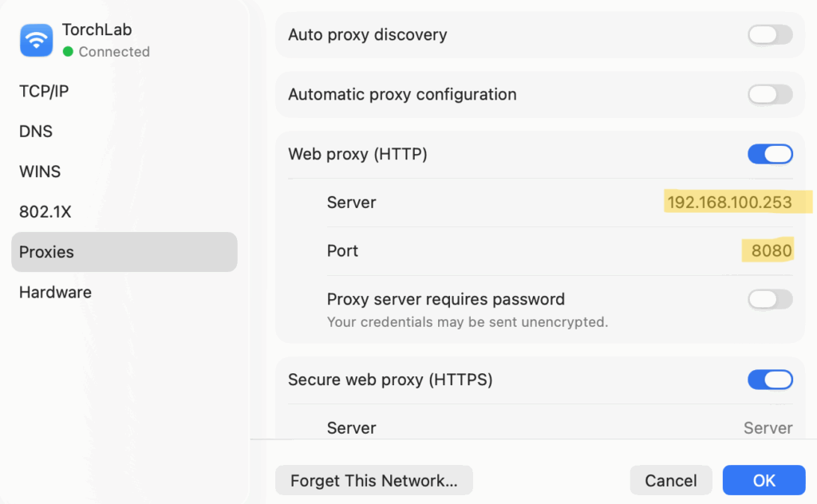Switch to the DNS section
This screenshot has width=817, height=504.
pyautogui.click(x=36, y=132)
